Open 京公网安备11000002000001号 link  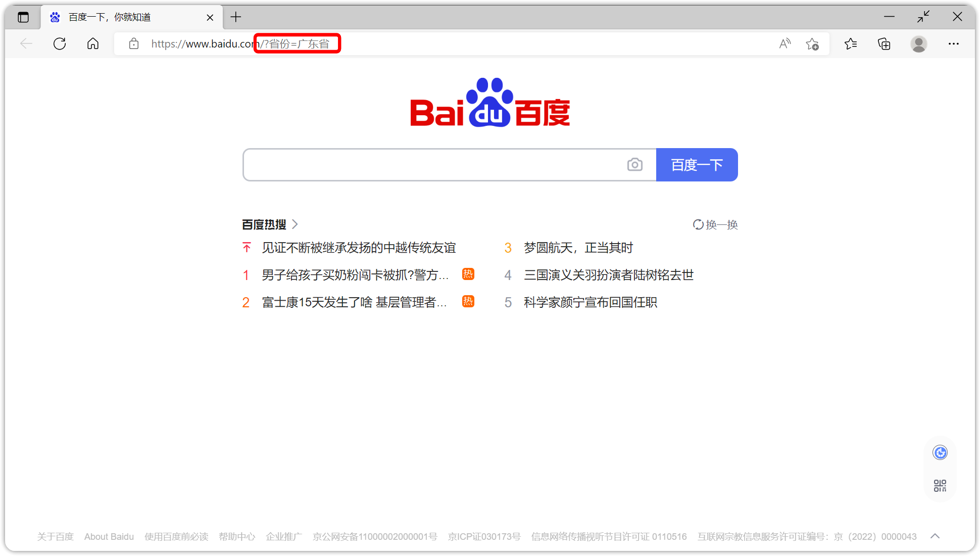coord(375,537)
